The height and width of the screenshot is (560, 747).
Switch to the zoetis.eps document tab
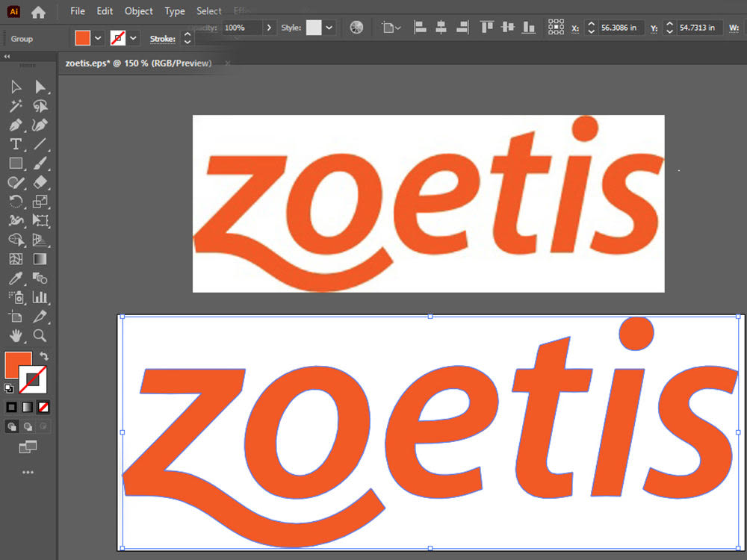138,63
